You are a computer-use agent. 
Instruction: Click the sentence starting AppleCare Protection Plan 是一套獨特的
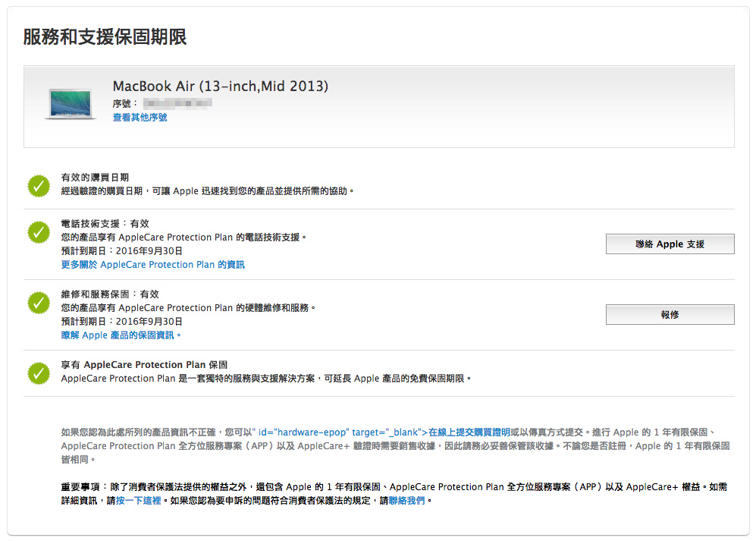(x=266, y=379)
